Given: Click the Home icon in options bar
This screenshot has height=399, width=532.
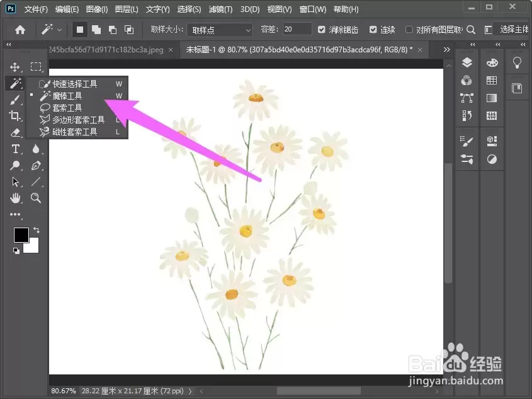Looking at the screenshot, I should (20, 30).
